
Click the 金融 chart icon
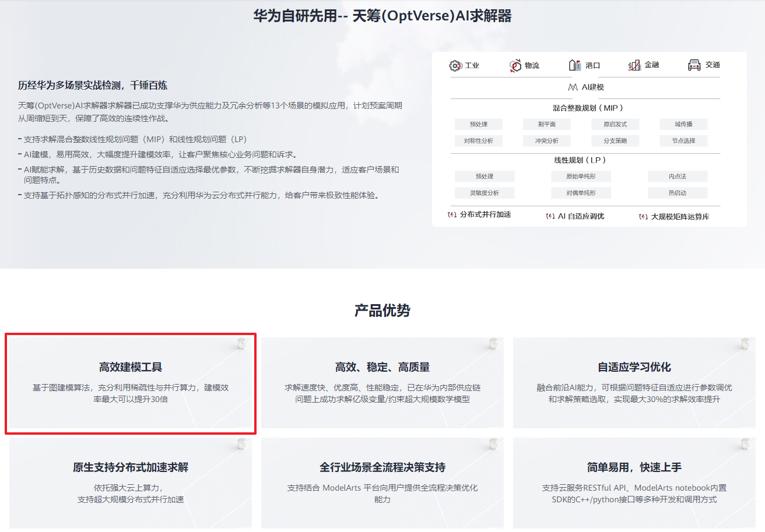(x=634, y=65)
